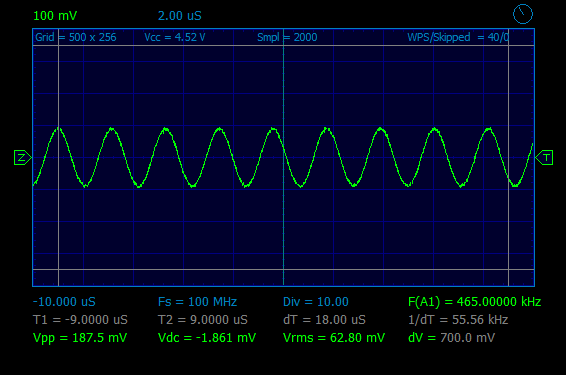Click the clock dial icon at top right

(x=523, y=14)
